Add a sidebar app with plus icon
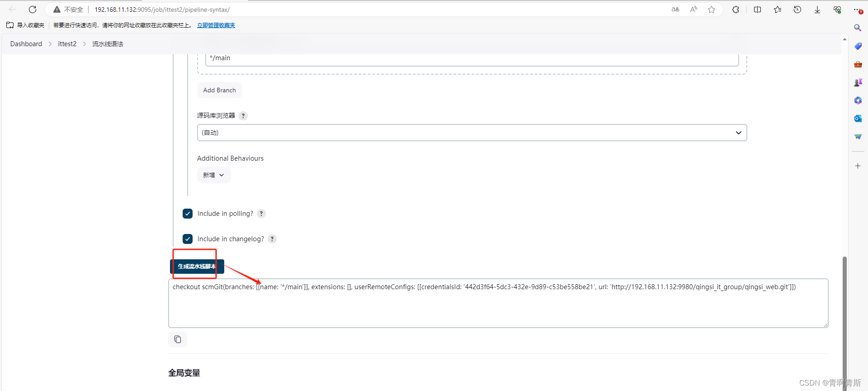The image size is (868, 391). [858, 166]
